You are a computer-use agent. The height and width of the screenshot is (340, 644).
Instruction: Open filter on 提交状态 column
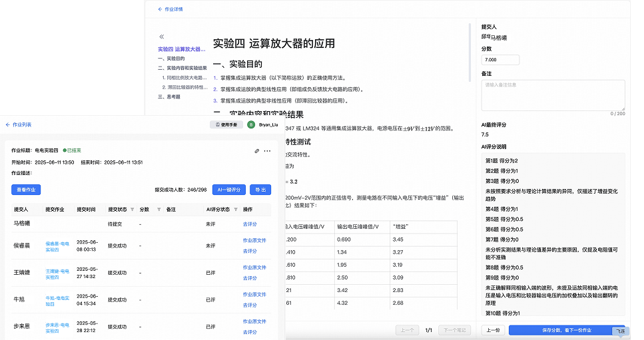pyautogui.click(x=133, y=210)
